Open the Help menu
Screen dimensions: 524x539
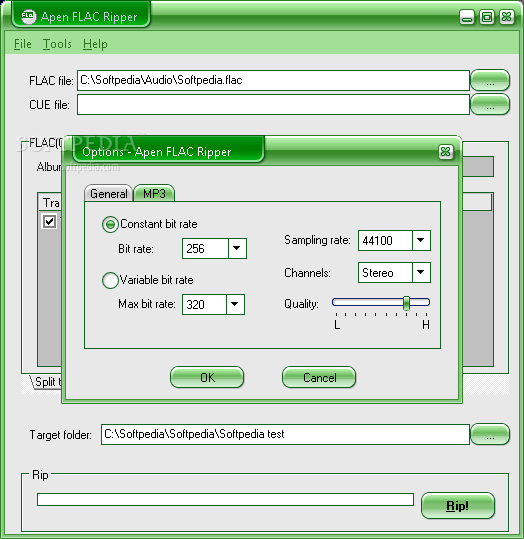pyautogui.click(x=95, y=44)
